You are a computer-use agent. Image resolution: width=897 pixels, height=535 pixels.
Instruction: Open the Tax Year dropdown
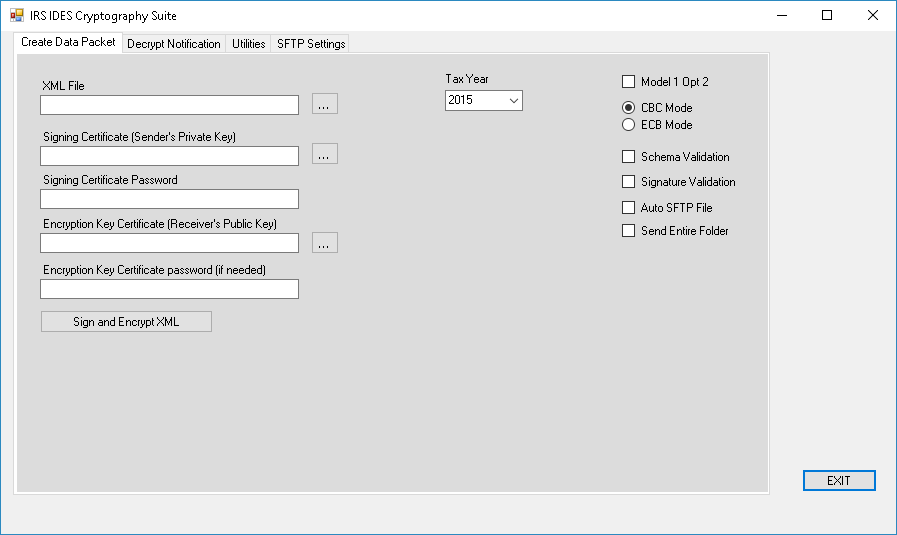[x=483, y=101]
